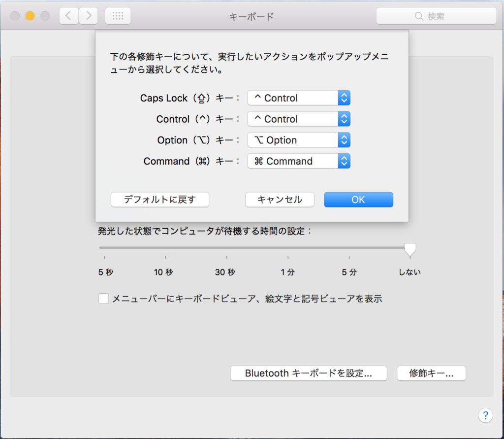Click デフォルトに戻す to restore defaults
Viewport: 504px width, 439px height.
pyautogui.click(x=160, y=200)
